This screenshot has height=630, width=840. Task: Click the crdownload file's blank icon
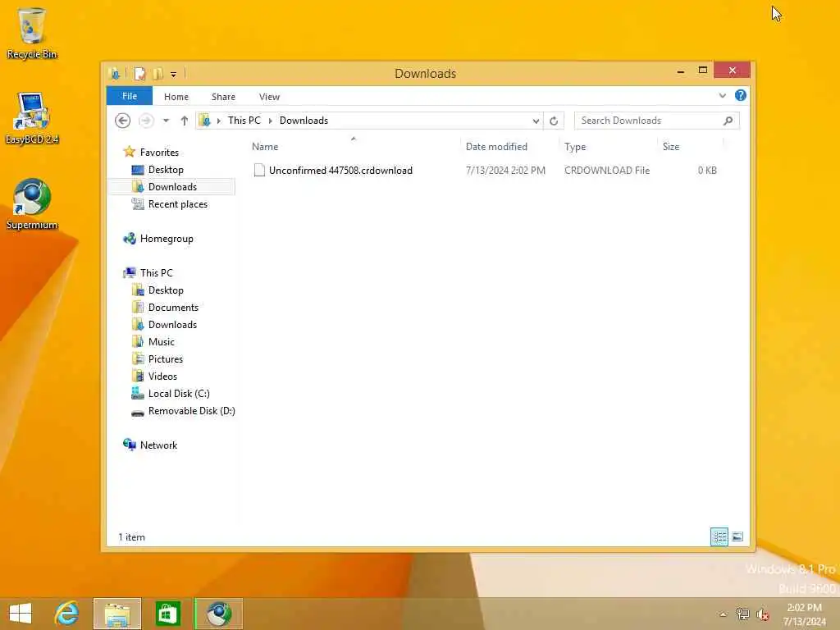[x=259, y=171]
